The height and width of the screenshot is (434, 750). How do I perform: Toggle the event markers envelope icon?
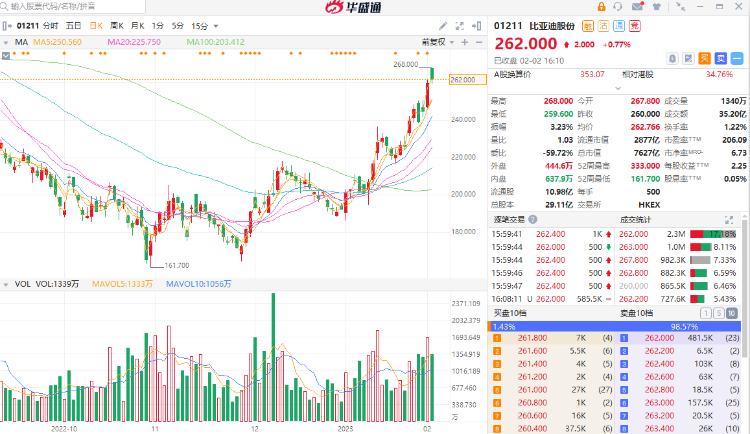coord(6,56)
